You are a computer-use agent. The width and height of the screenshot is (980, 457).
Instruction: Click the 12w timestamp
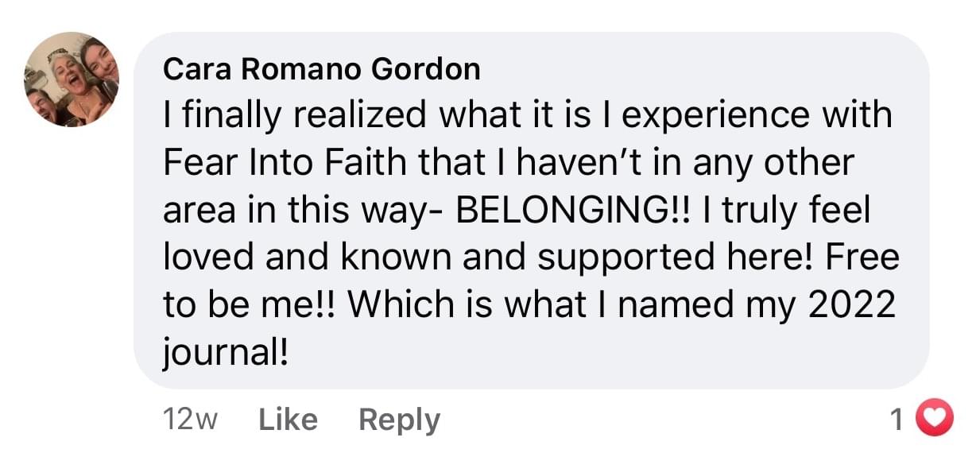pyautogui.click(x=189, y=420)
